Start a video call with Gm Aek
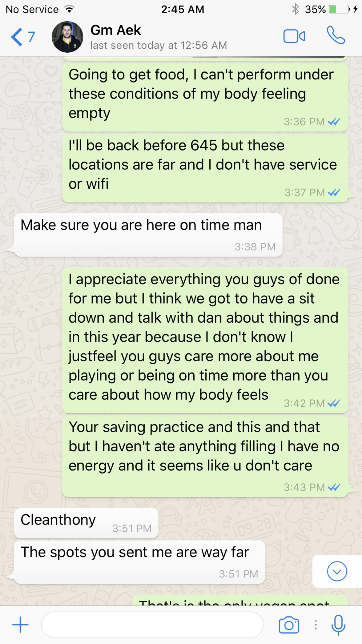Image resolution: width=362 pixels, height=644 pixels. click(294, 36)
